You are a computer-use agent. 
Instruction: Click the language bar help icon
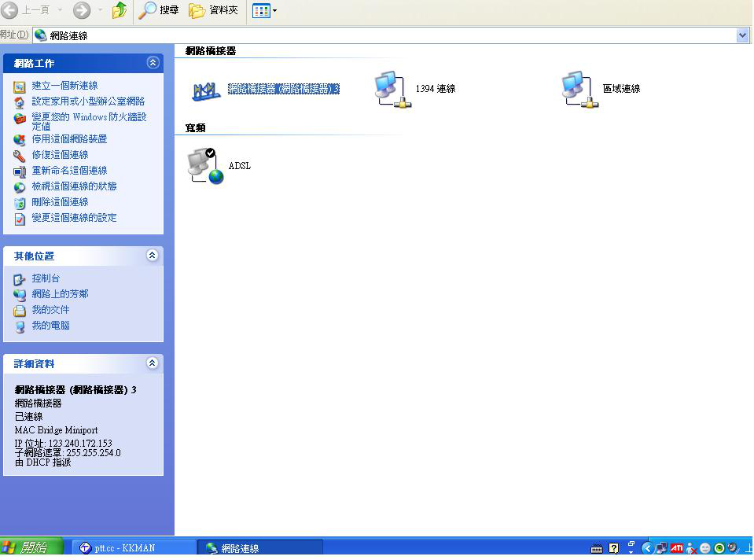click(613, 548)
